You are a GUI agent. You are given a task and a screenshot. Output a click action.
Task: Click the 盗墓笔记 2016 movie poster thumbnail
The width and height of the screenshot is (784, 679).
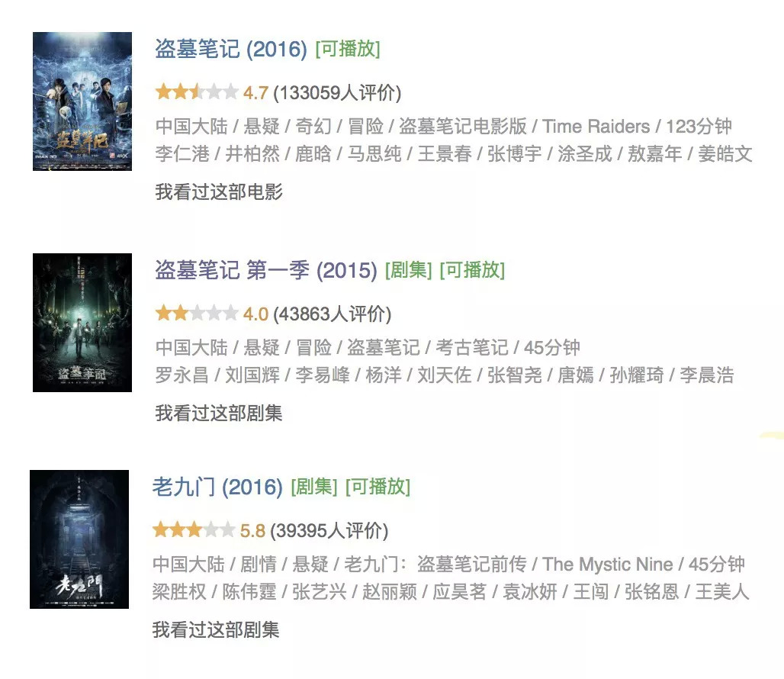click(x=82, y=101)
